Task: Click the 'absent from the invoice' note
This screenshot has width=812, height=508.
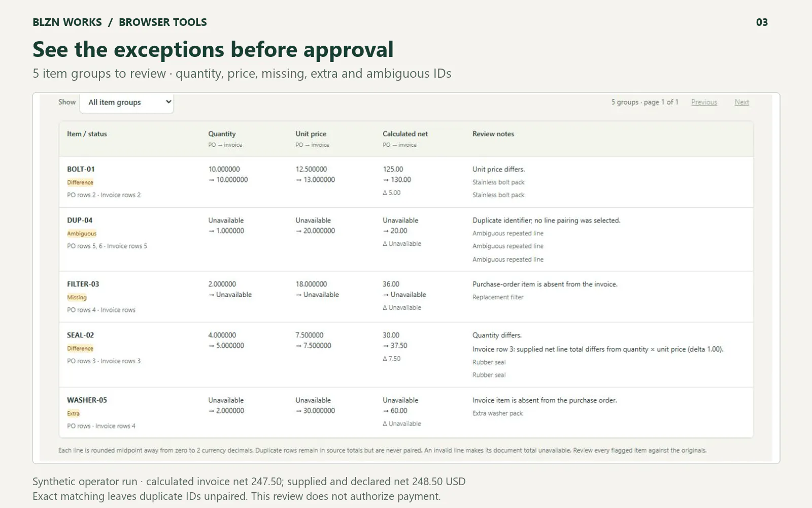Action: [545, 284]
